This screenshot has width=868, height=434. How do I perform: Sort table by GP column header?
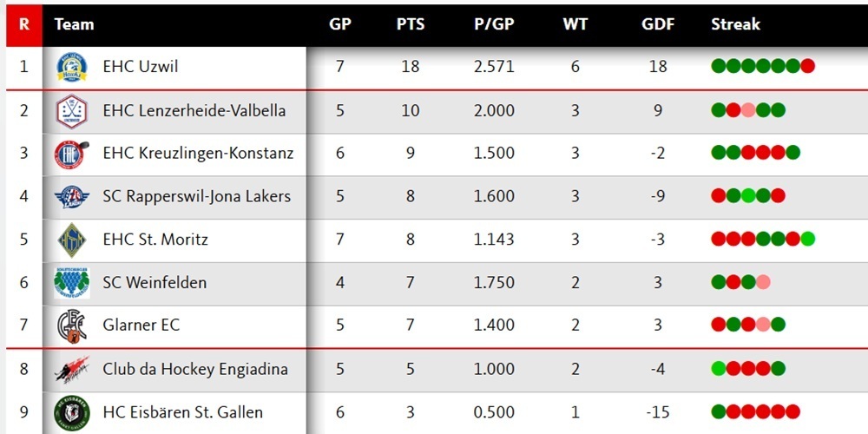pos(340,24)
